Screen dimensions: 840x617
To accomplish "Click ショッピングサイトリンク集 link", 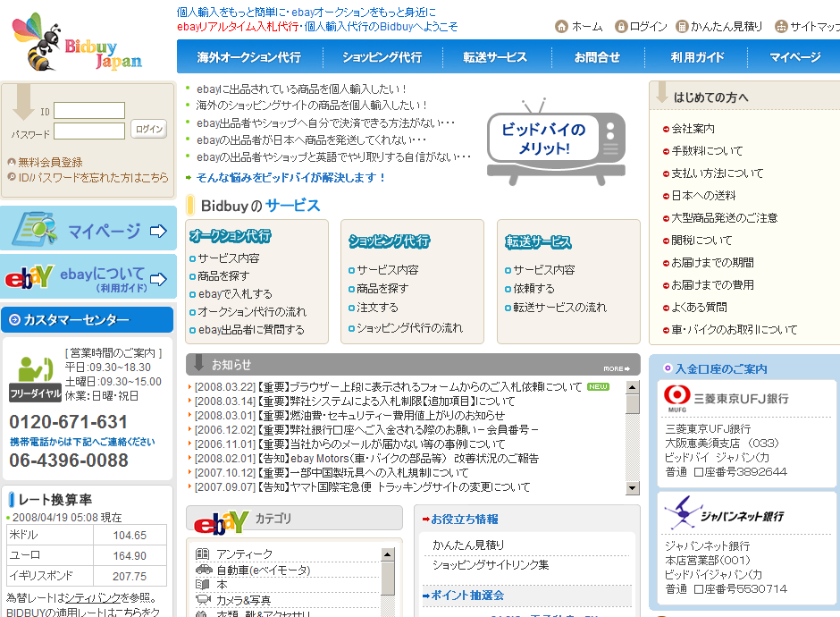I will click(x=491, y=565).
